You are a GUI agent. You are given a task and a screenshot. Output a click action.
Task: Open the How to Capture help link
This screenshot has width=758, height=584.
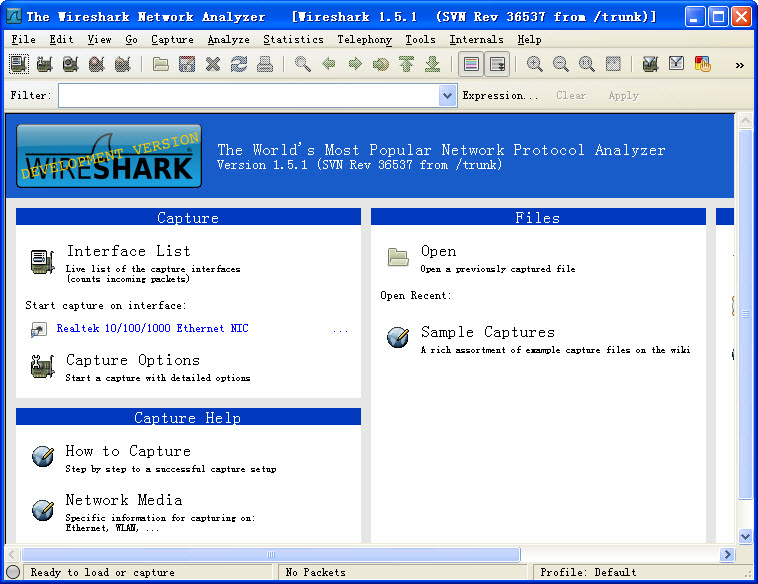[x=128, y=451]
